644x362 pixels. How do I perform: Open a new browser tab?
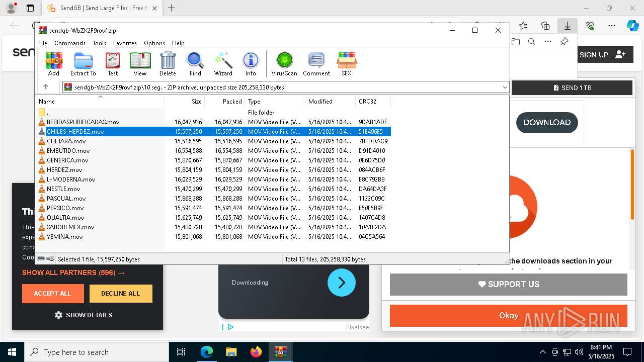pyautogui.click(x=172, y=8)
